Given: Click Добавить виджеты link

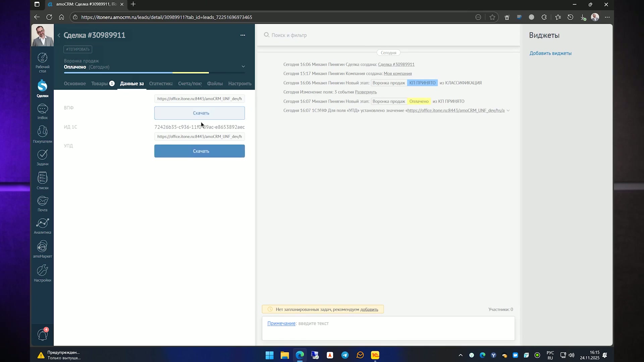Looking at the screenshot, I should [x=550, y=53].
